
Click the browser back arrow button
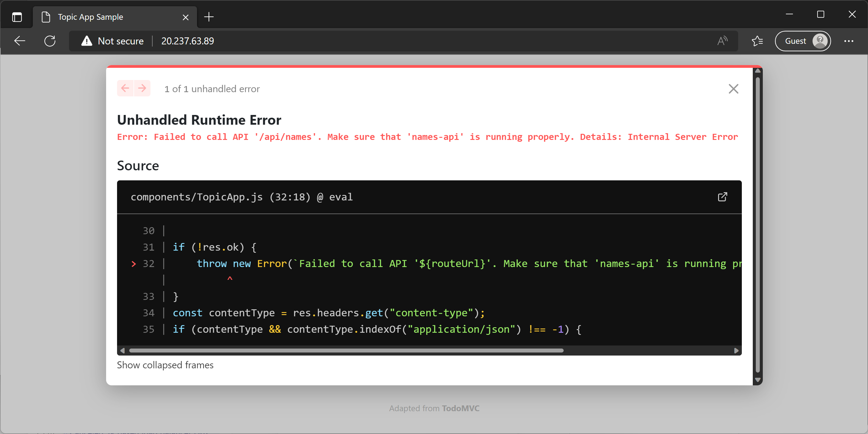(20, 41)
